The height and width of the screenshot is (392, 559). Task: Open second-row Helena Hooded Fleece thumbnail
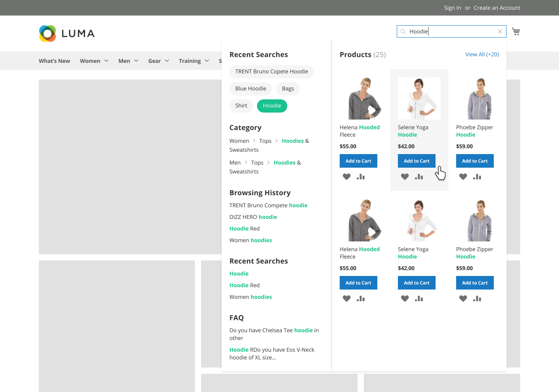[361, 220]
